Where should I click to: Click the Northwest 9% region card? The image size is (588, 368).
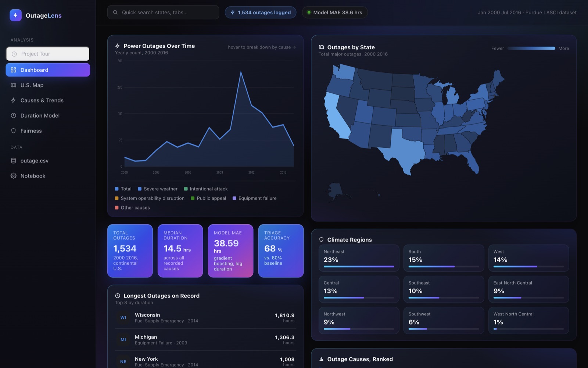click(x=359, y=321)
